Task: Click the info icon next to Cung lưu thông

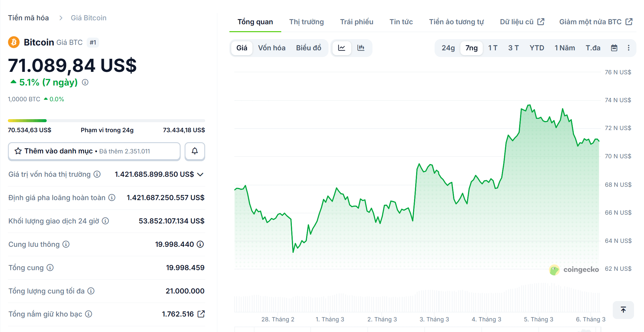Action: 66,244
